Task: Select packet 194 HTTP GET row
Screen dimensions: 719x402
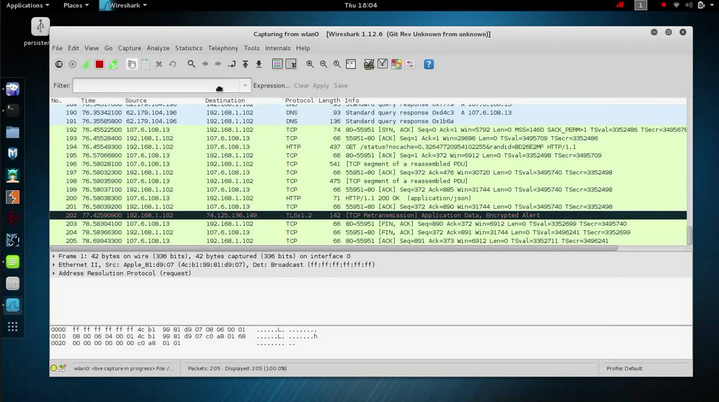Action: (368, 147)
